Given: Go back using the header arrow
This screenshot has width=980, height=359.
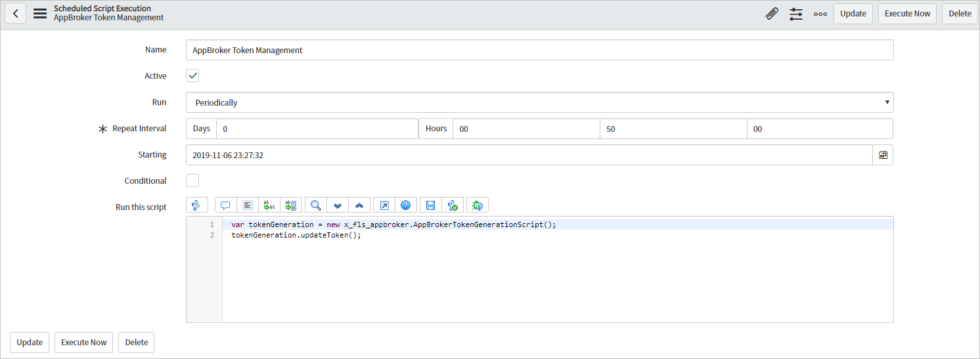Looking at the screenshot, I should pos(16,13).
